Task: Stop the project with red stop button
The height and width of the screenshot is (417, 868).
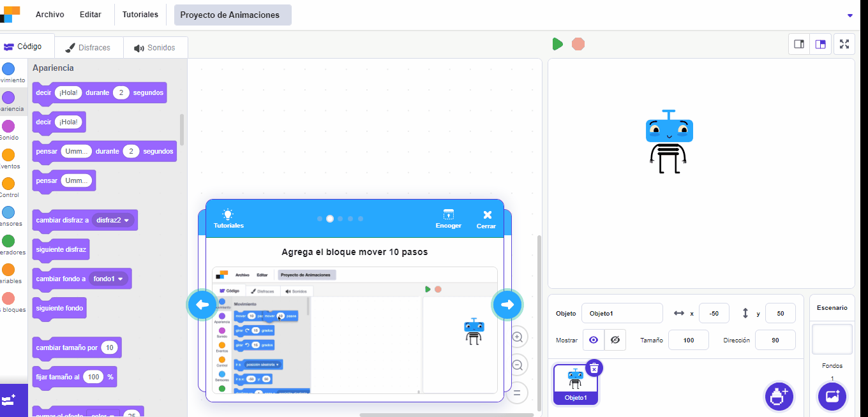Action: [x=578, y=44]
